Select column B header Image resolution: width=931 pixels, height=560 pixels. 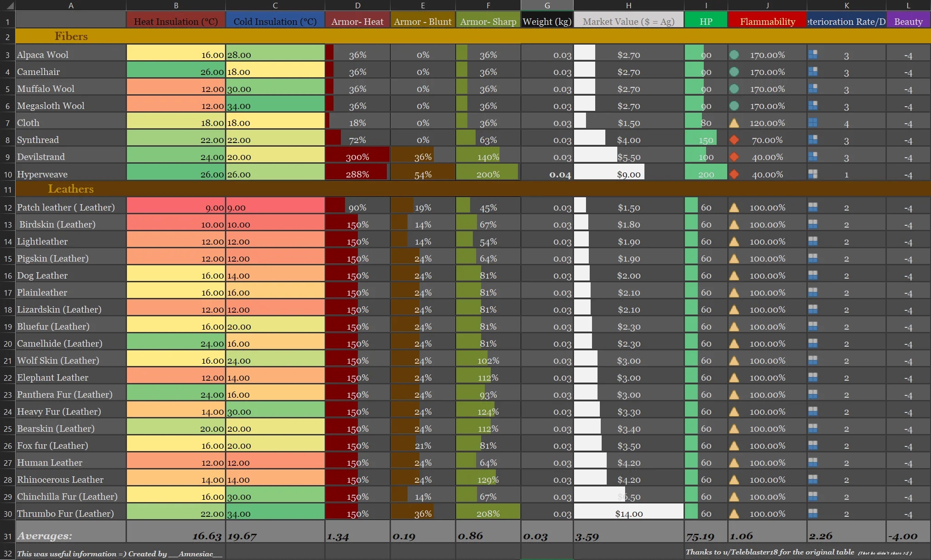(176, 6)
